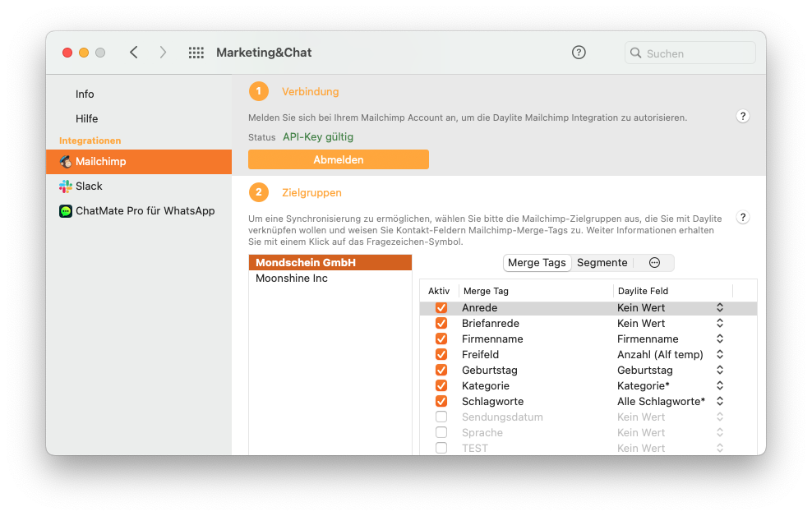The image size is (812, 516).
Task: Open Anzahl (Alf temp) dropdown
Action: click(720, 354)
